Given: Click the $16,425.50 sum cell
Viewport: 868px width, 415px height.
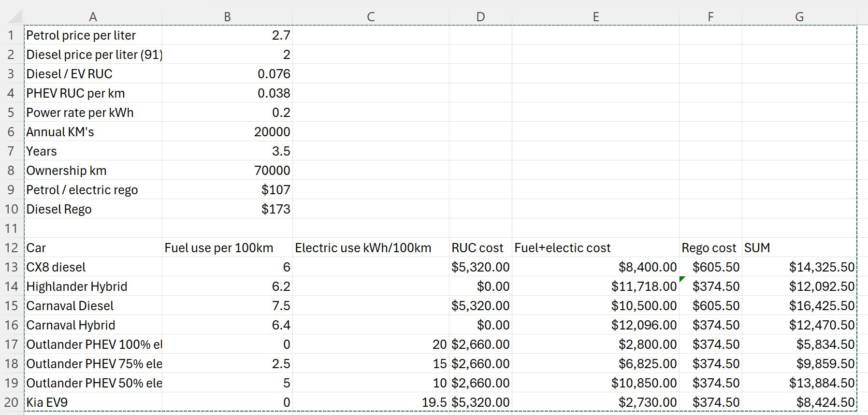Looking at the screenshot, I should pos(799,306).
